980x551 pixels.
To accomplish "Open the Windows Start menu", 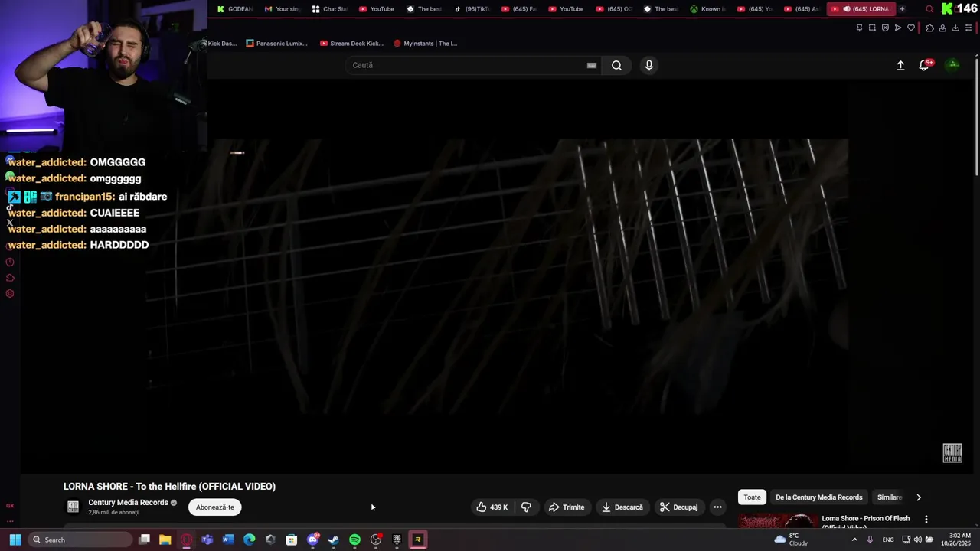I will 15,540.
